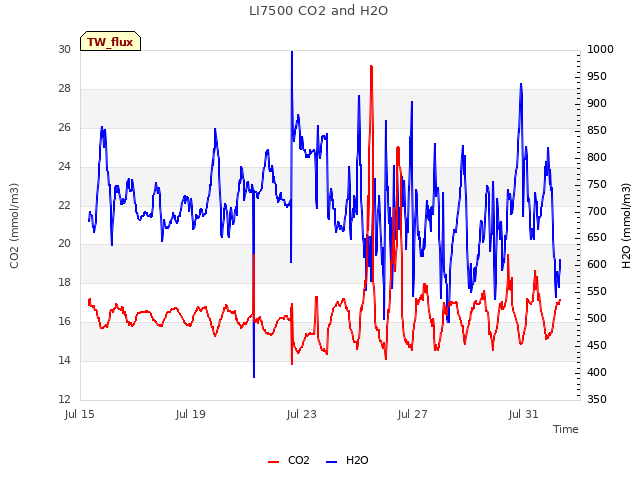Click the CO2 legend entry
Image resolution: width=640 pixels, height=480 pixels.
click(x=289, y=460)
